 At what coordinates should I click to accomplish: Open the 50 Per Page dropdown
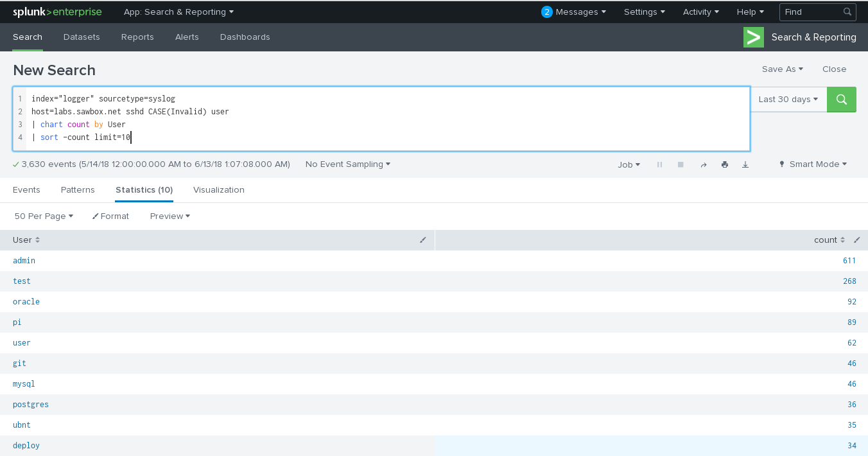tap(44, 216)
